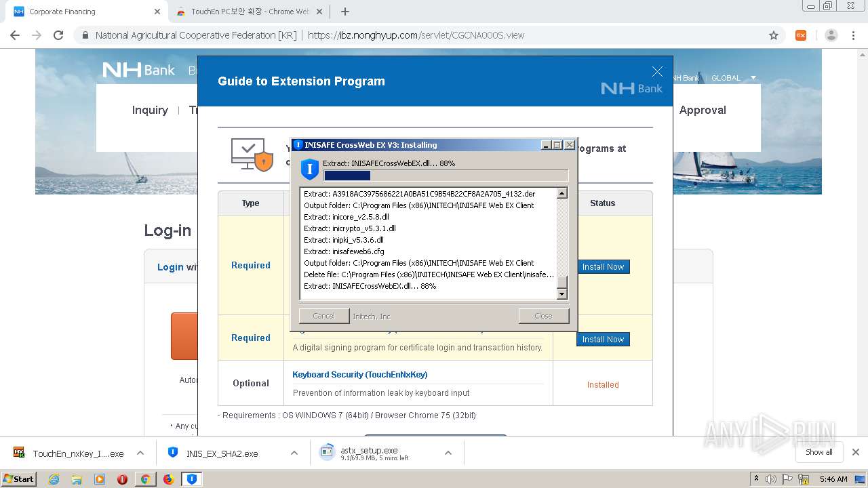Click the NH Bank logo in page header
868x488 pixels.
coord(138,70)
